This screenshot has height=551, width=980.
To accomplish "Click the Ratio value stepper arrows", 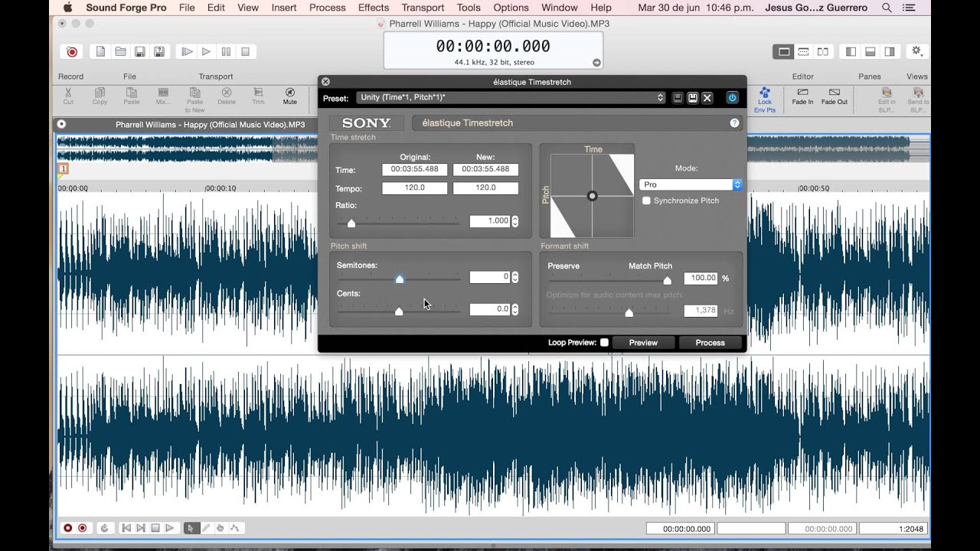I will (x=515, y=221).
